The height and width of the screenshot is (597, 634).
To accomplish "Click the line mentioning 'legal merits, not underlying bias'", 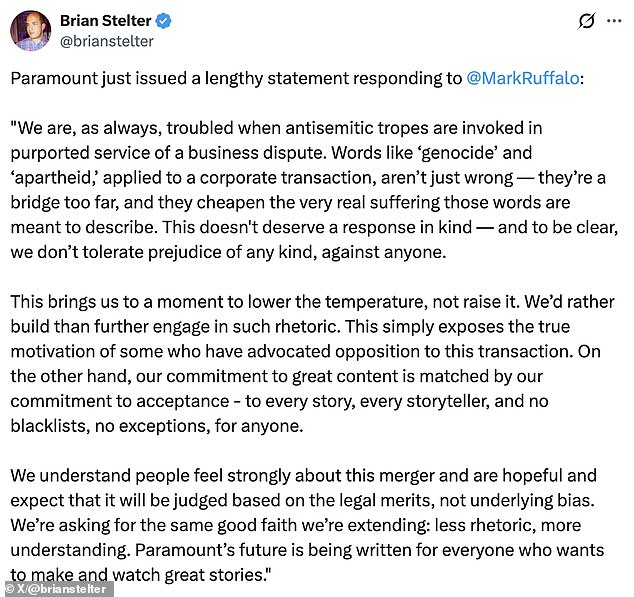I will pos(302,501).
